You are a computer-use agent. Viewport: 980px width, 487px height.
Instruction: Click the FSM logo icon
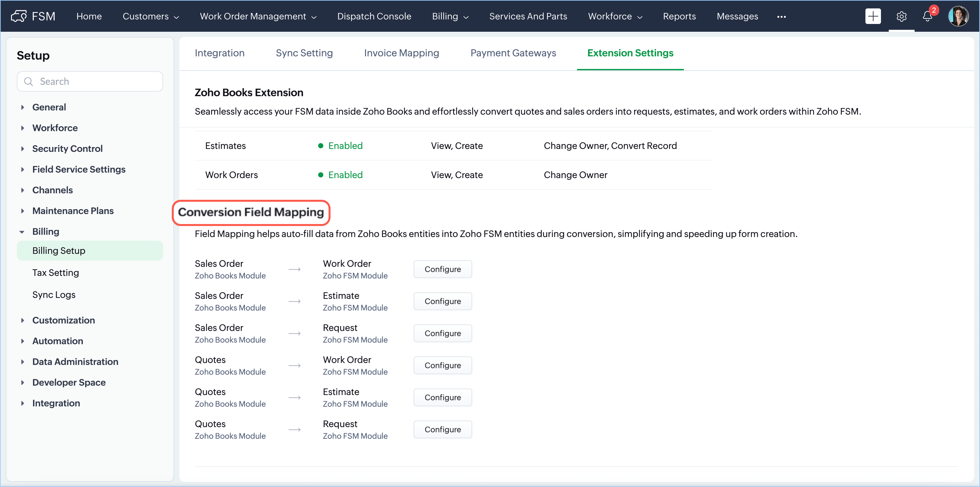tap(19, 16)
